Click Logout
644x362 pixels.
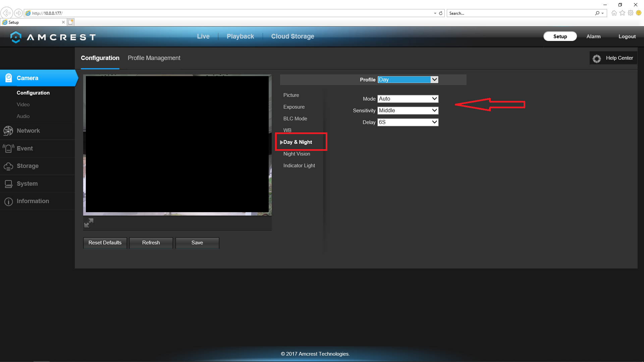coord(627,36)
